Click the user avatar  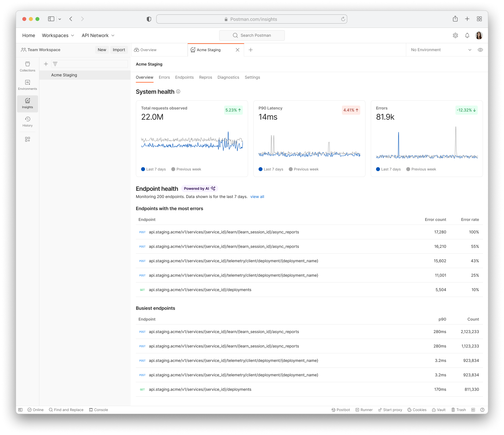pos(479,35)
